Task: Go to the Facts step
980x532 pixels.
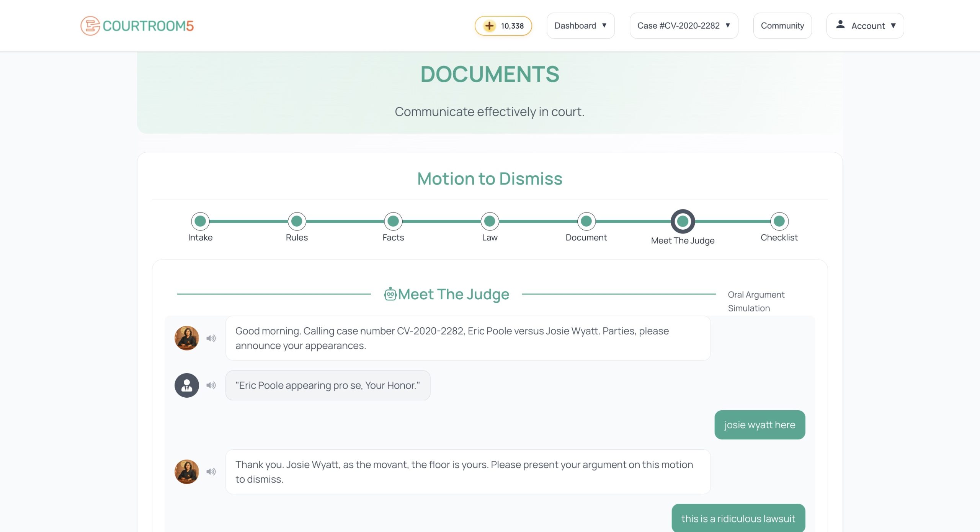Action: (x=393, y=221)
